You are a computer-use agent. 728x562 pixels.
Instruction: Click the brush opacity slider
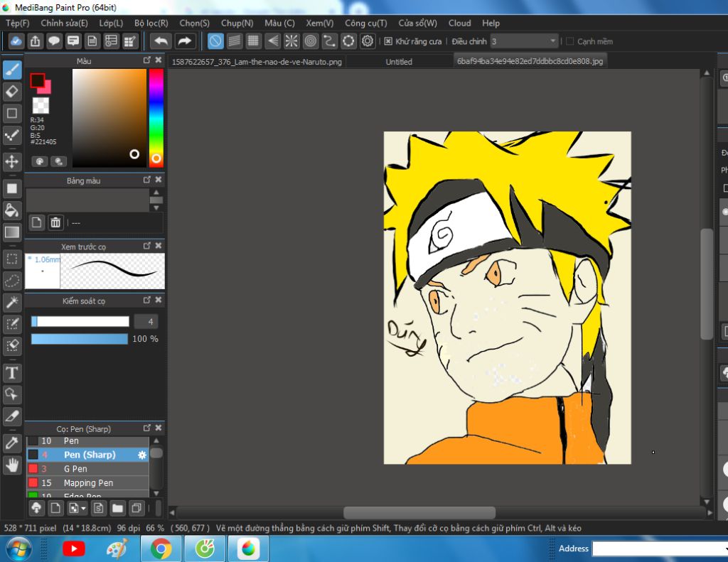pyautogui.click(x=80, y=339)
